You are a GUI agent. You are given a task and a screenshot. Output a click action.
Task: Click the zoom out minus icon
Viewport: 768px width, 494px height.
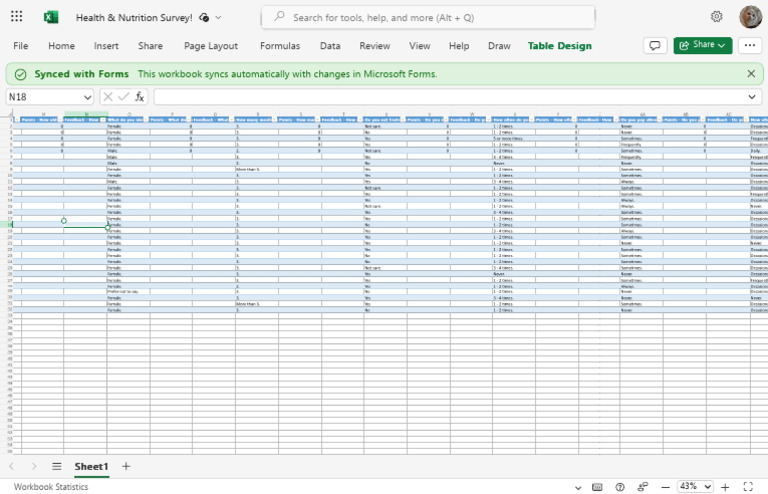point(665,487)
